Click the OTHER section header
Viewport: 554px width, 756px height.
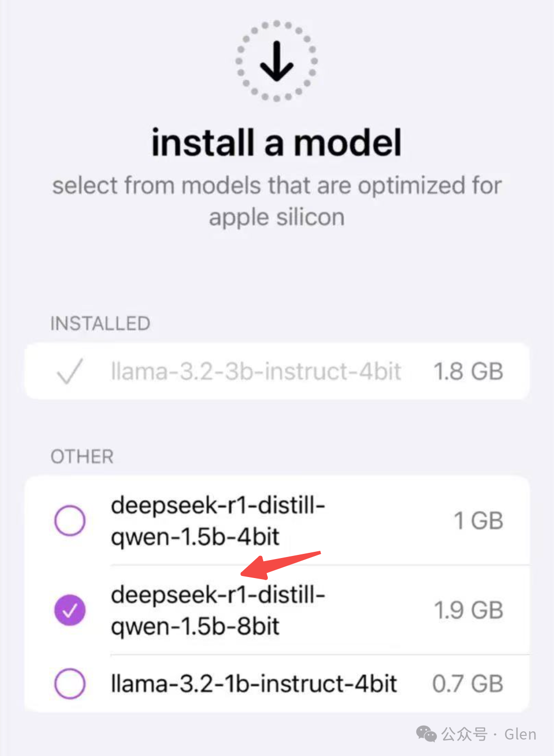(x=82, y=457)
